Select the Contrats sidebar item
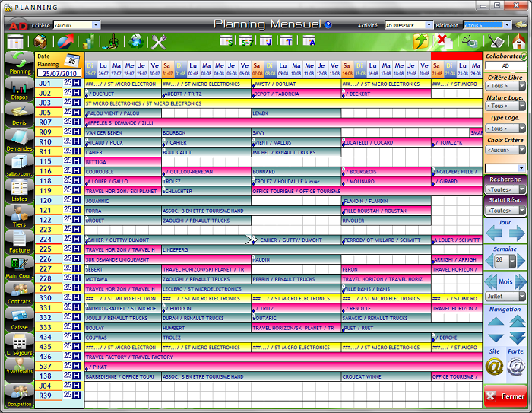 point(19,292)
